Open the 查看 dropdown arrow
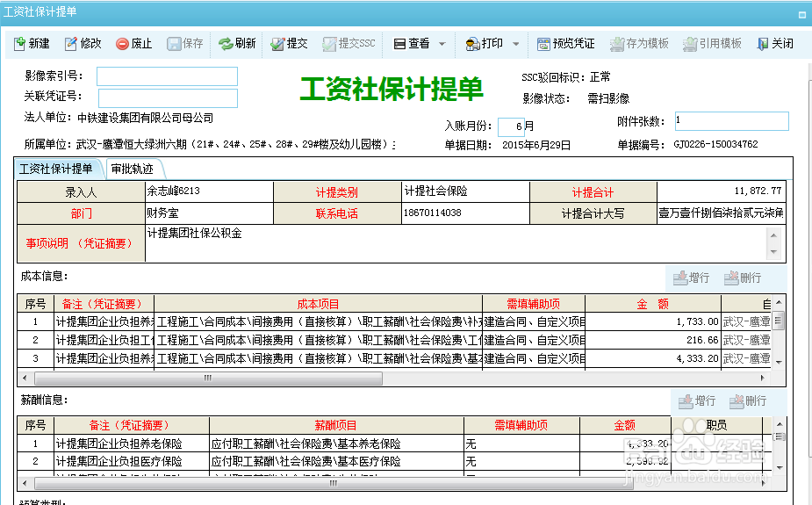This screenshot has width=812, height=505. [x=442, y=44]
